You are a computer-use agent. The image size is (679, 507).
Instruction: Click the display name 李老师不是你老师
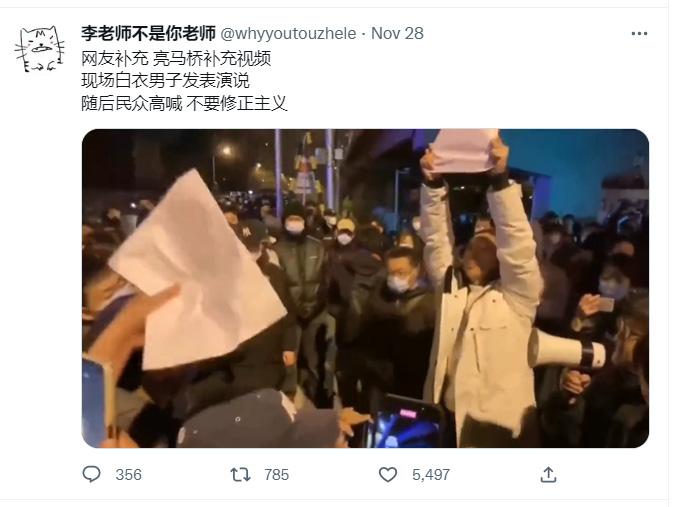149,33
